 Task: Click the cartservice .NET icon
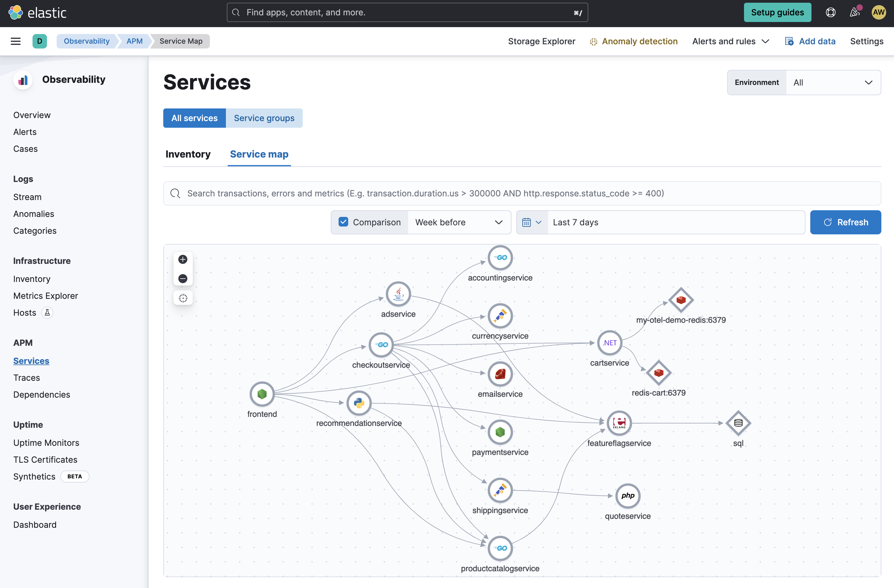click(x=609, y=342)
